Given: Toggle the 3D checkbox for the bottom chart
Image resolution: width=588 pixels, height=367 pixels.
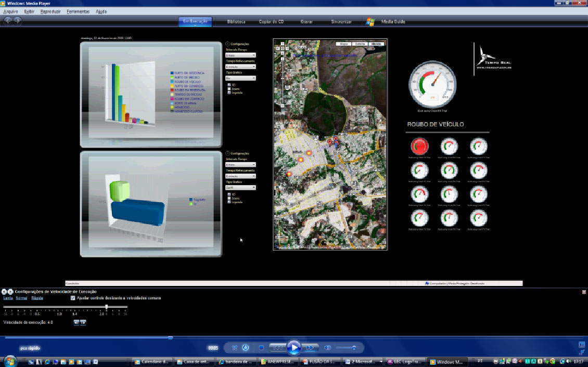Looking at the screenshot, I should [229, 194].
